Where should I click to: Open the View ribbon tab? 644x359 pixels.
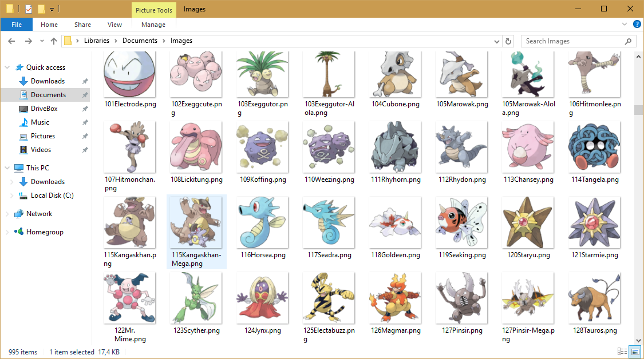pyautogui.click(x=114, y=25)
